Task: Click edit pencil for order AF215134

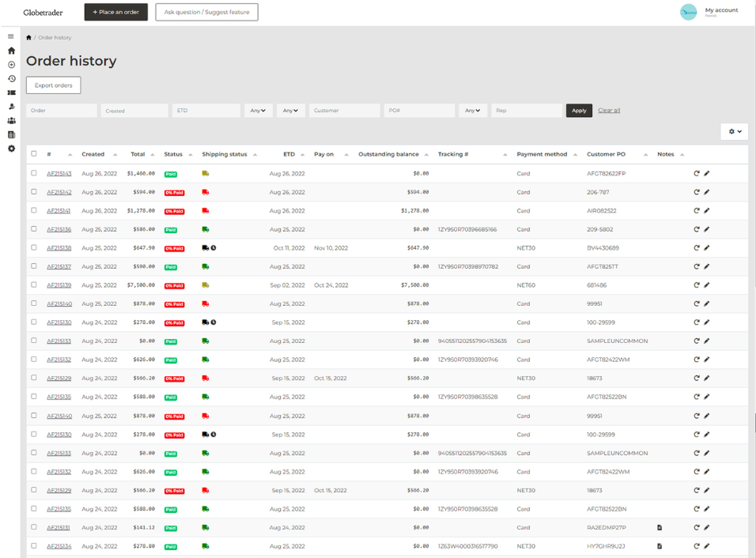Action: [x=706, y=546]
